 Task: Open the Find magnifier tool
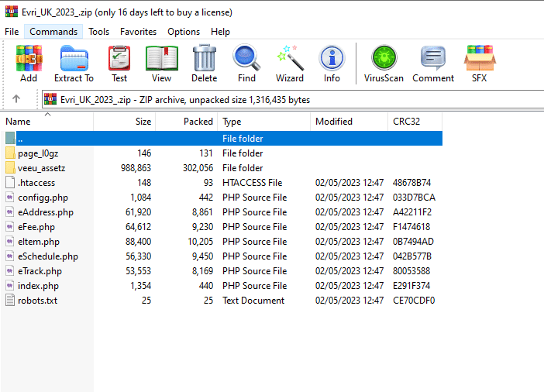coord(246,63)
